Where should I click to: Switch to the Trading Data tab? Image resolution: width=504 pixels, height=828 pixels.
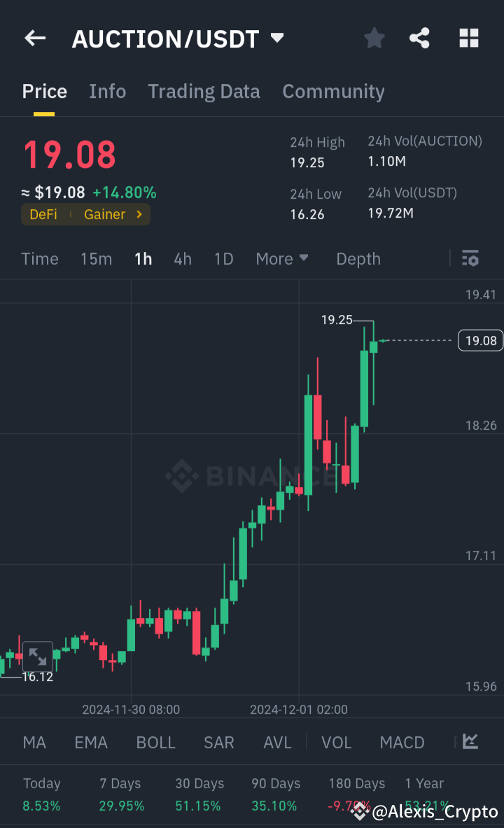(x=204, y=91)
